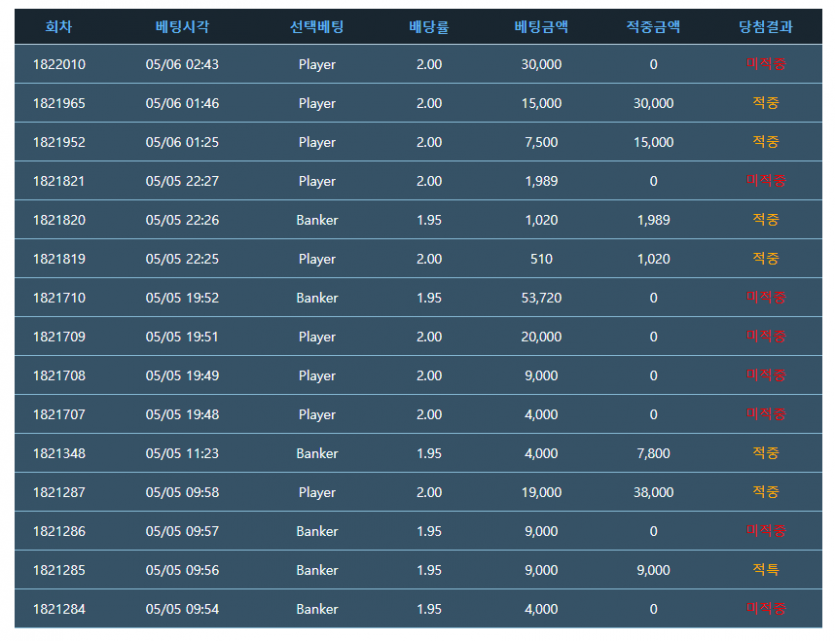Click bet time 05/05 22:25
This screenshot has height=641, width=835.
click(182, 259)
